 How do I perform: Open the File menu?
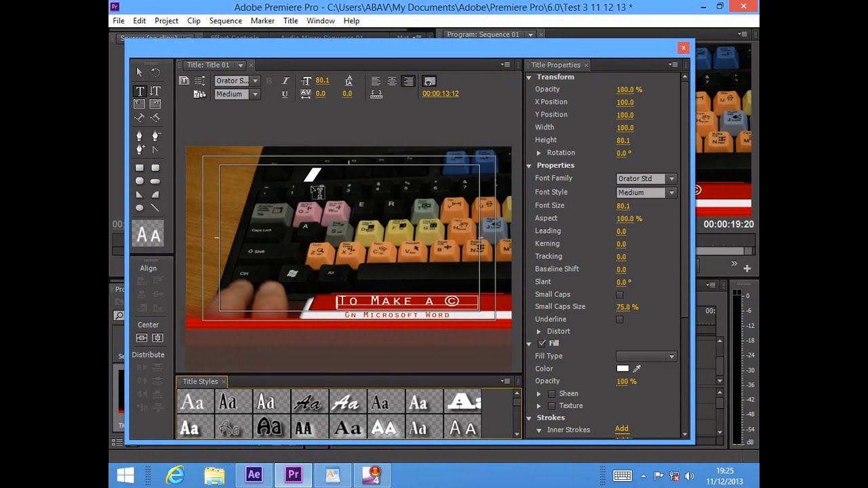pos(119,21)
